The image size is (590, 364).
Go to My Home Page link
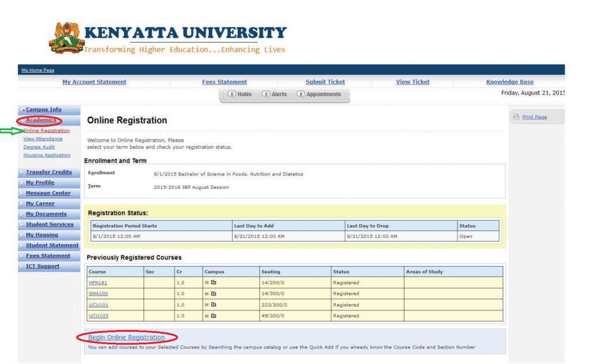(37, 70)
